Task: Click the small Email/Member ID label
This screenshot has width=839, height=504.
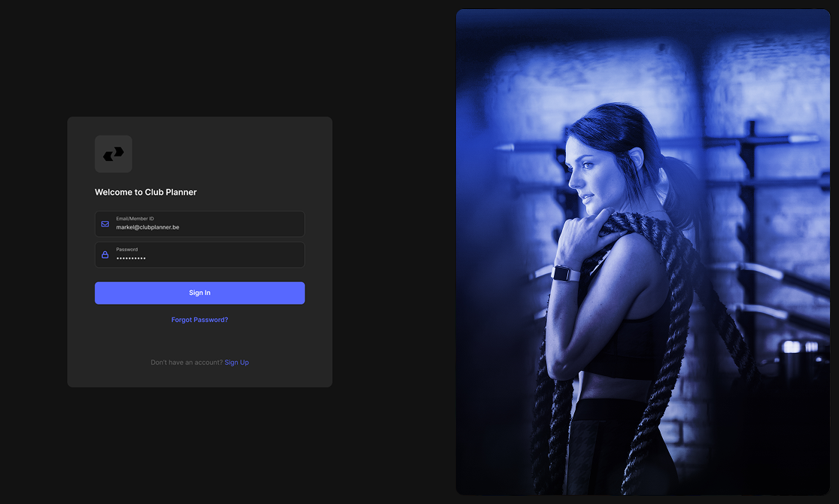Action: [135, 218]
